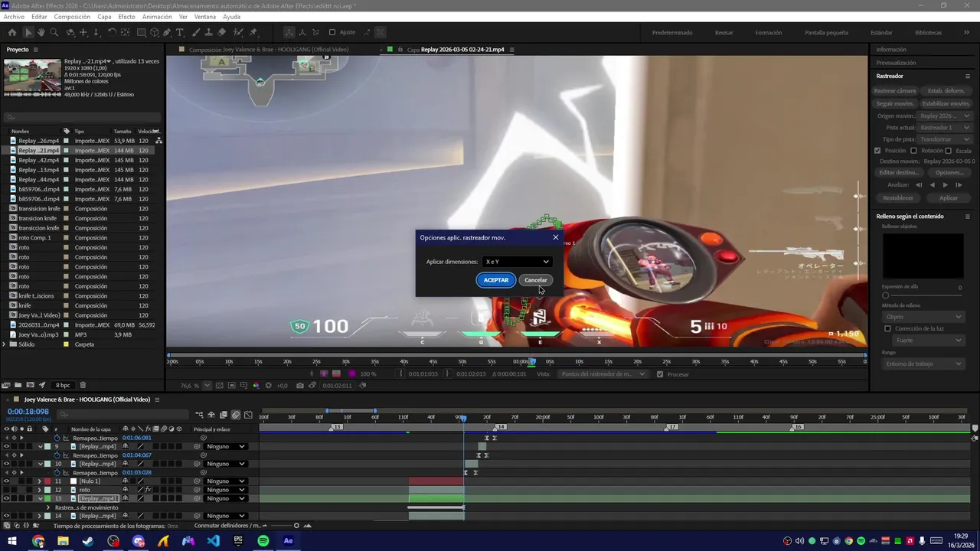Click the project search input field
The image size is (980, 551).
coord(80,117)
